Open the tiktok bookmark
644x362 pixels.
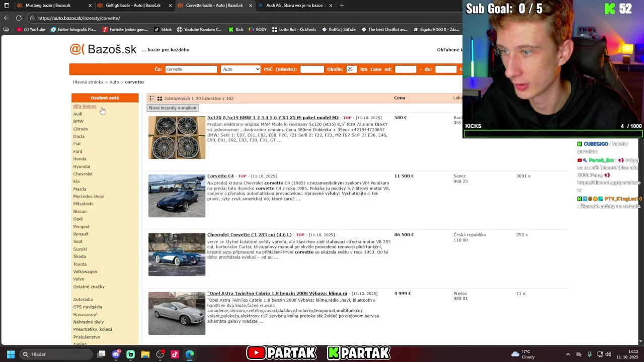pyautogui.click(x=163, y=30)
